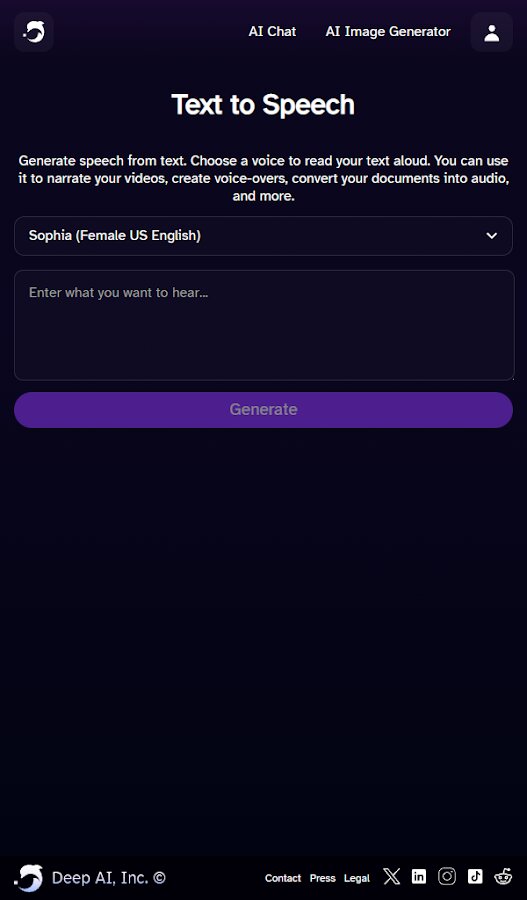Follow the Press footer link

323,878
